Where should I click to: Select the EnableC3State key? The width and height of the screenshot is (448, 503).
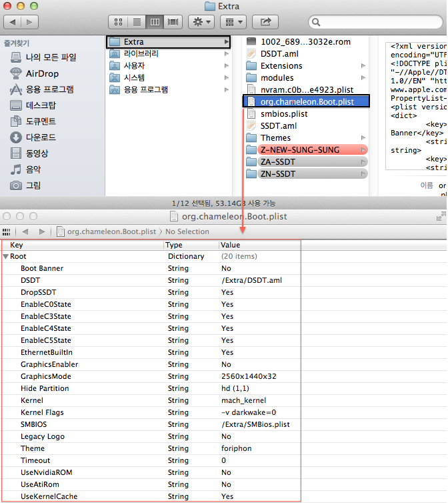46,317
